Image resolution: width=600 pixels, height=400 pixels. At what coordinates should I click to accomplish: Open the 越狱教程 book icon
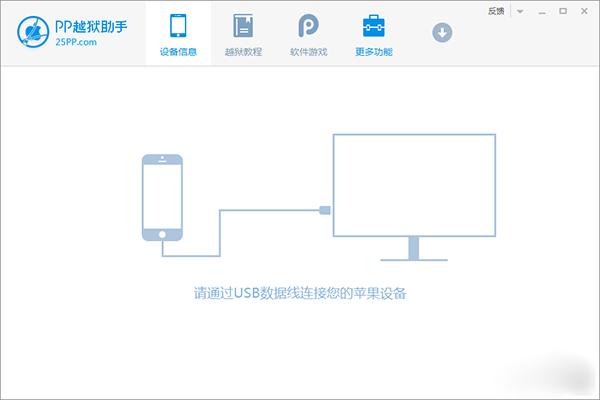tap(241, 25)
